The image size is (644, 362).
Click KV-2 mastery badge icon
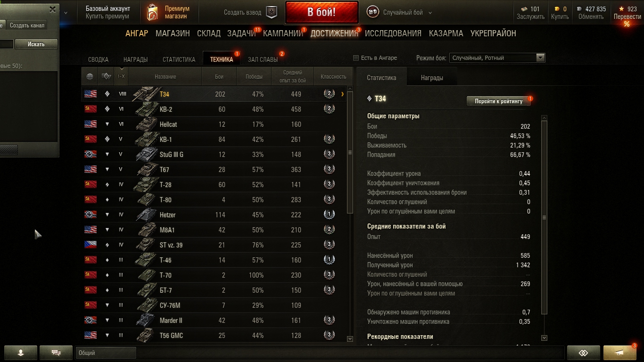(329, 109)
